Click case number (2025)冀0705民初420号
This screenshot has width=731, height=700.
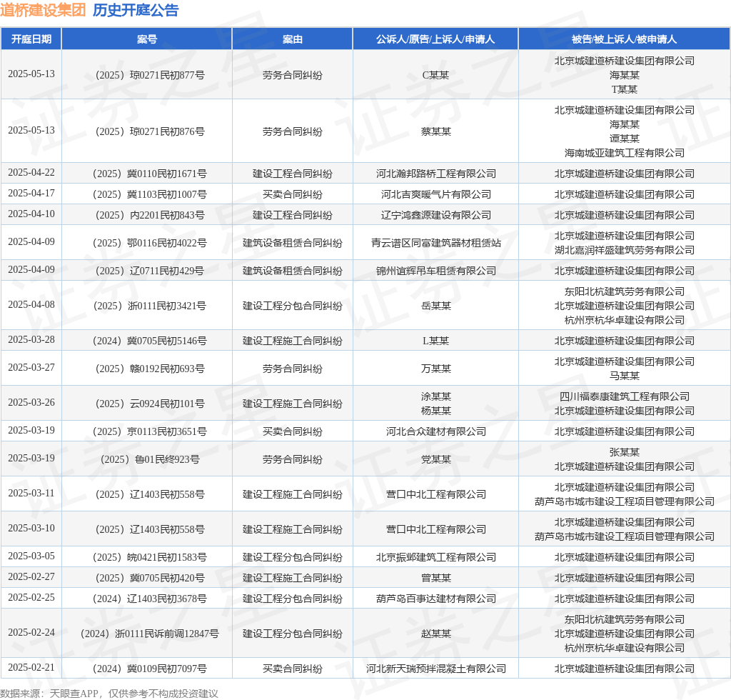(150, 578)
